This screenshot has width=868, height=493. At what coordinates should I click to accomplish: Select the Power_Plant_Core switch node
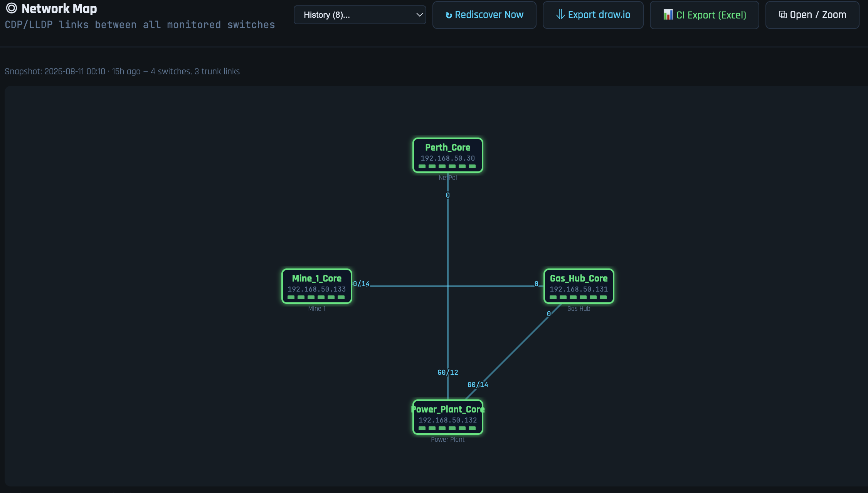point(447,417)
